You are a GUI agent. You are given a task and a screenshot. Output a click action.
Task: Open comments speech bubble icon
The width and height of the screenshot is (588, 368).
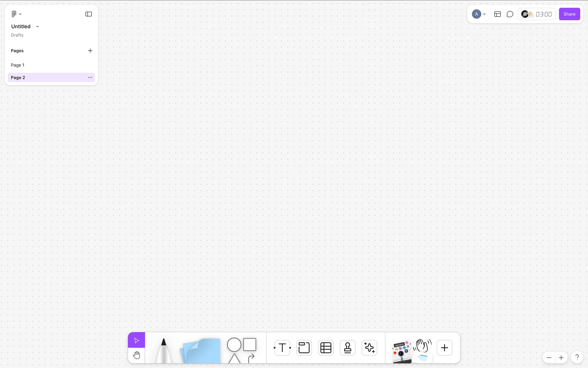(510, 14)
